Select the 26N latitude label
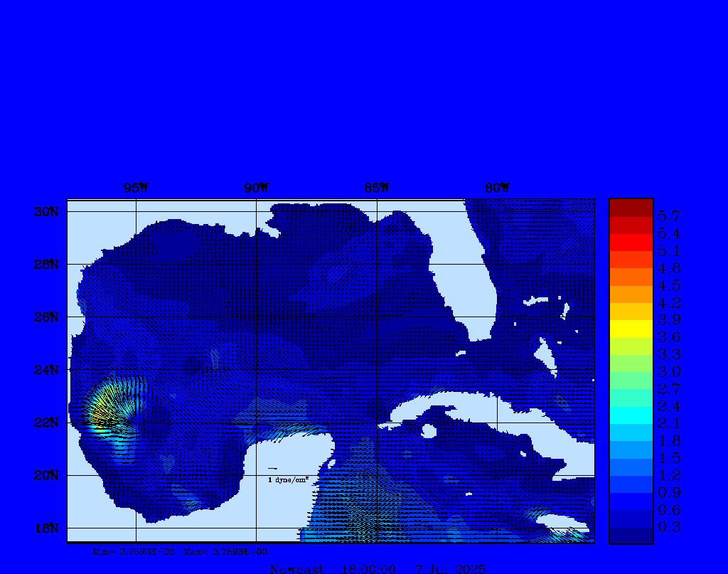The image size is (728, 574). (x=47, y=317)
